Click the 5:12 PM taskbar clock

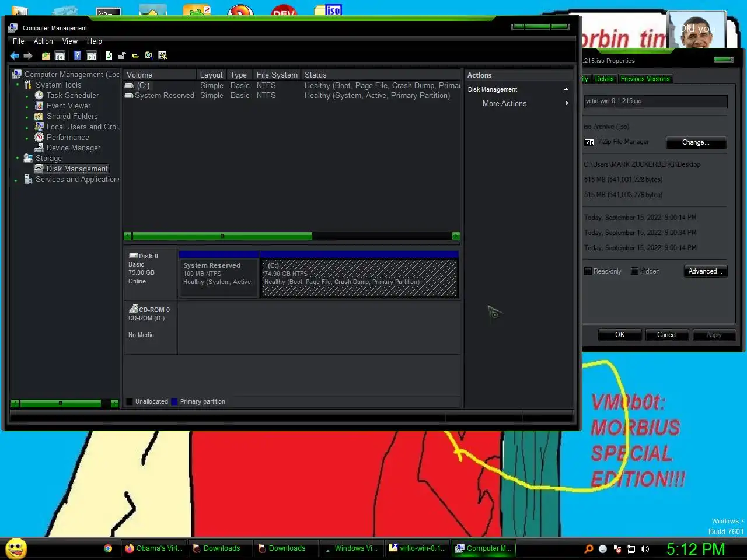point(696,549)
